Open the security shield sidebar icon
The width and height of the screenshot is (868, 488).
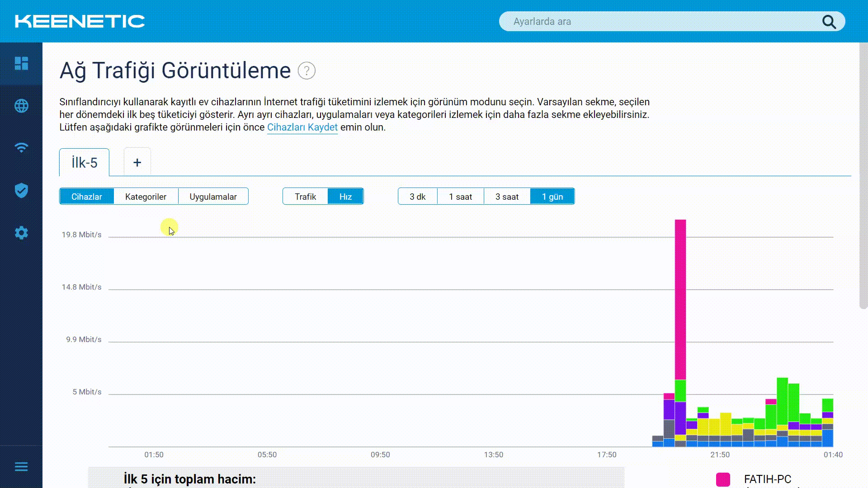21,191
